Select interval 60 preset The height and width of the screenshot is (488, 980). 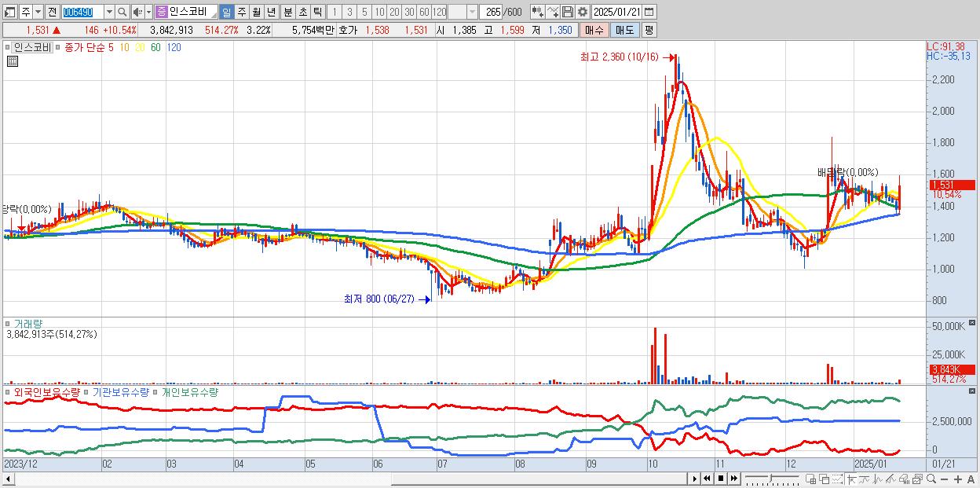pos(424,12)
